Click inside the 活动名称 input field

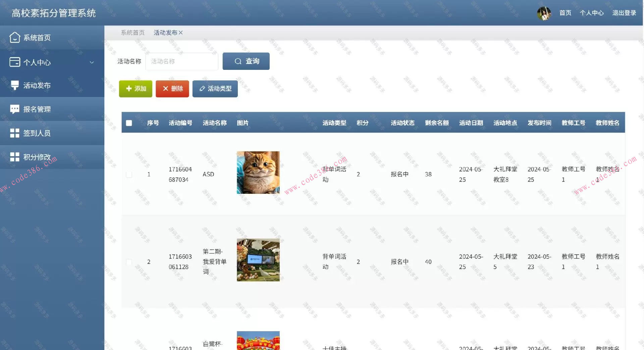[182, 61]
